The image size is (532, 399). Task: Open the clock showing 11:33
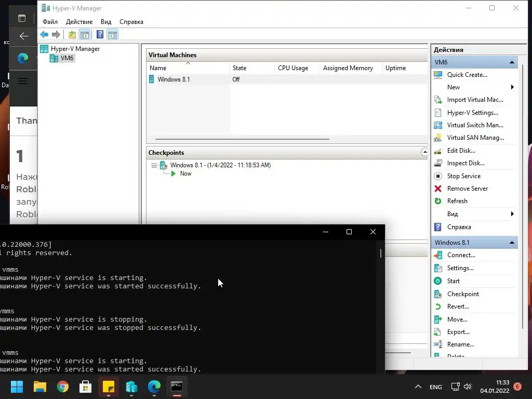[495, 387]
